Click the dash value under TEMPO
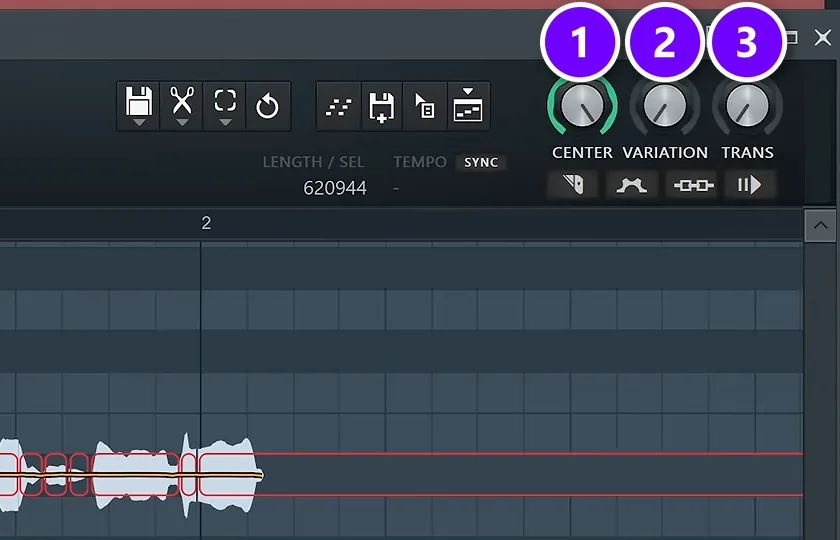Image resolution: width=840 pixels, height=540 pixels. pos(396,188)
